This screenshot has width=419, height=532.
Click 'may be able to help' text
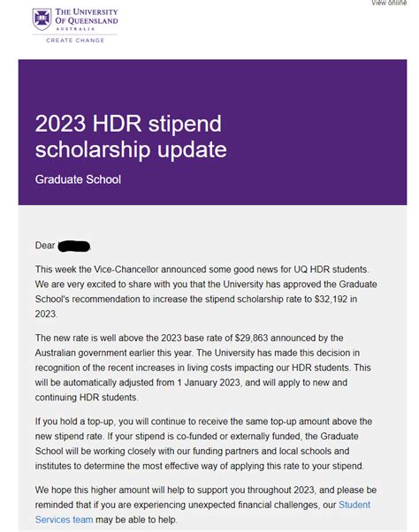tap(136, 520)
